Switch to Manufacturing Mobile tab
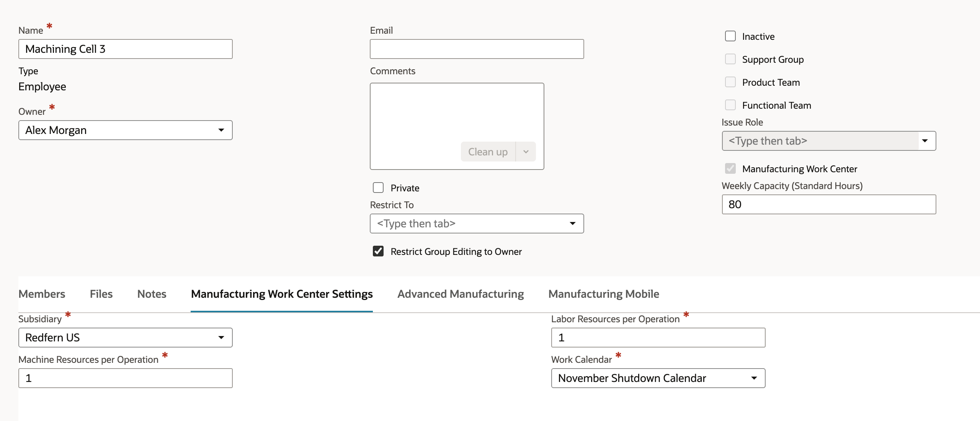This screenshot has width=980, height=421. [x=604, y=294]
